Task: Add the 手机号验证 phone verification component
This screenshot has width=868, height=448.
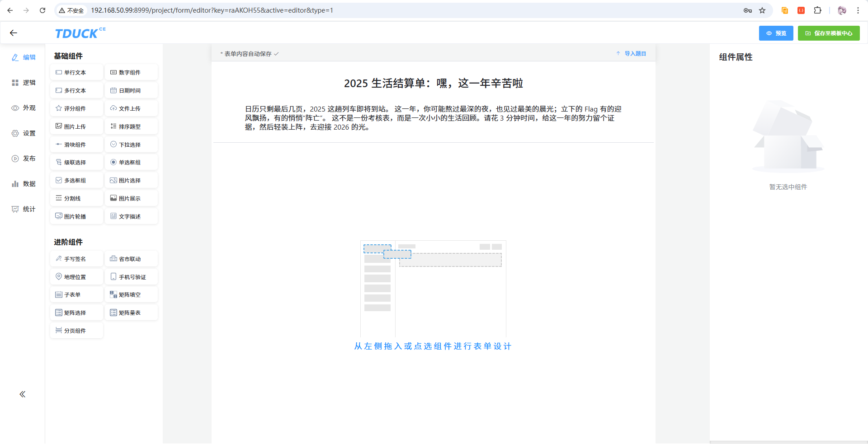Action: point(131,277)
